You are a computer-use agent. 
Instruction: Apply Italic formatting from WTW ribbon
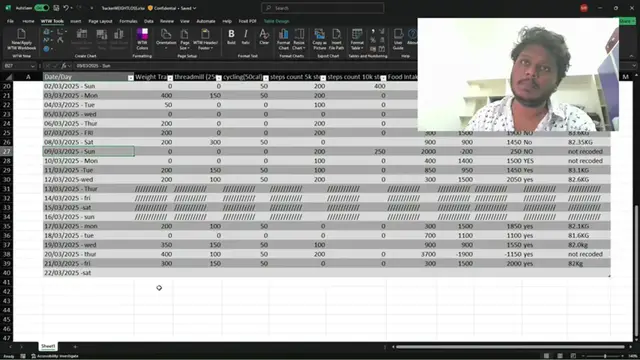point(245,37)
